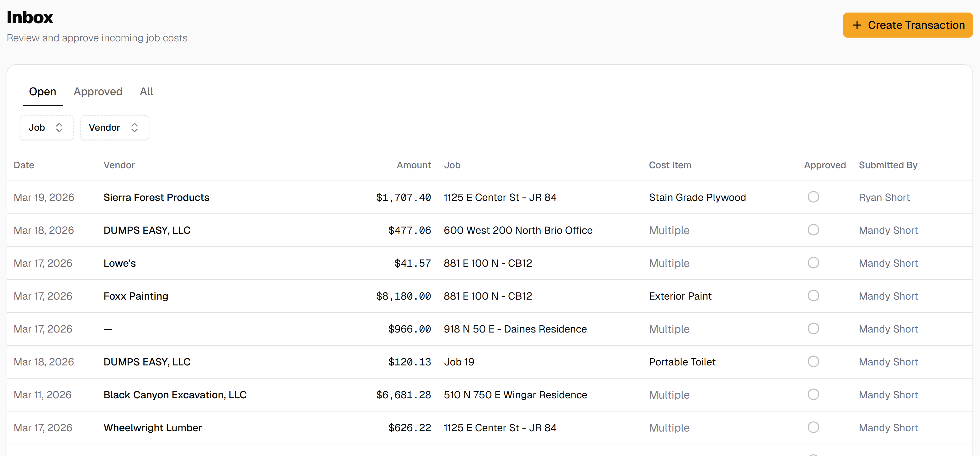Screen dimensions: 980x456
Task: Open the Vendor filter dropdown
Action: (x=114, y=128)
